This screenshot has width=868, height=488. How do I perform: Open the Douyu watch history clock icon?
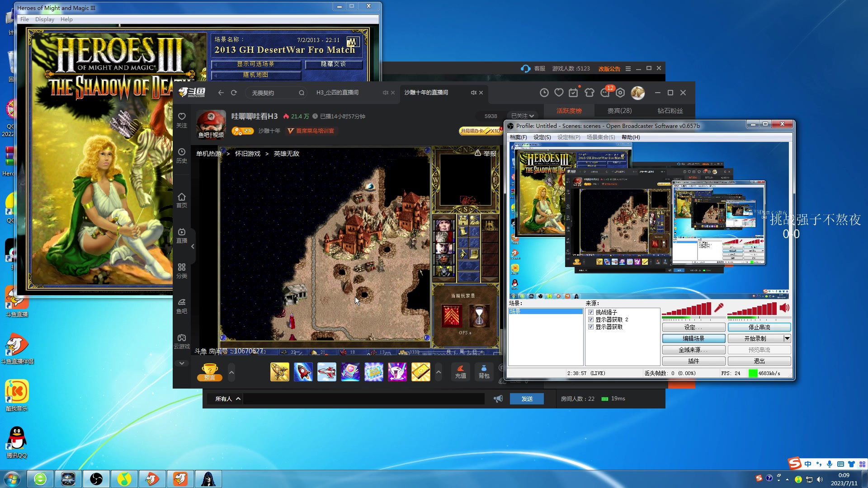[544, 93]
